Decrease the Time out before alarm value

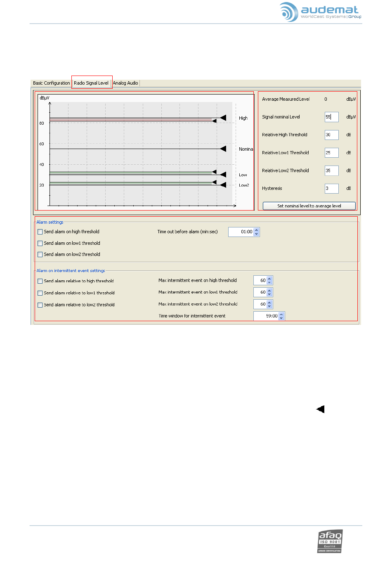click(257, 234)
